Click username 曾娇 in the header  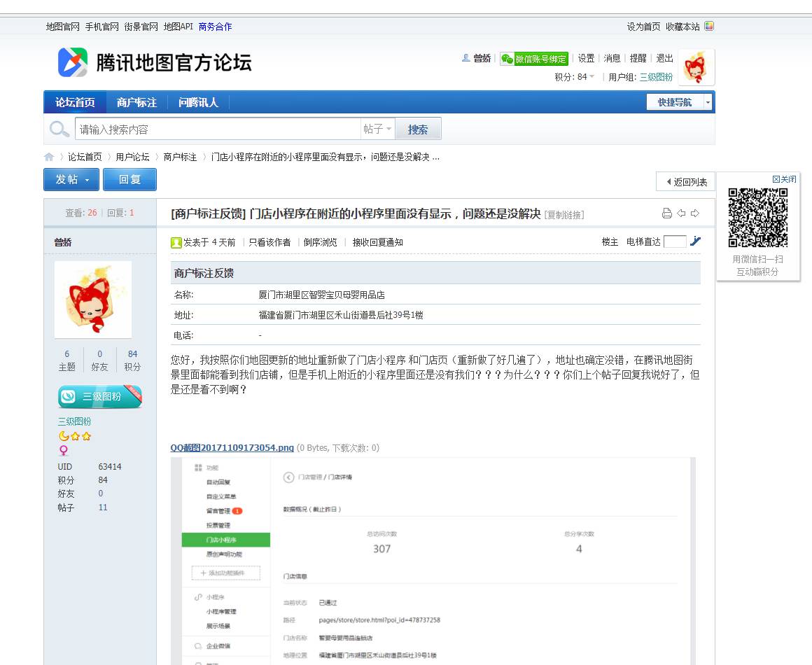[482, 59]
